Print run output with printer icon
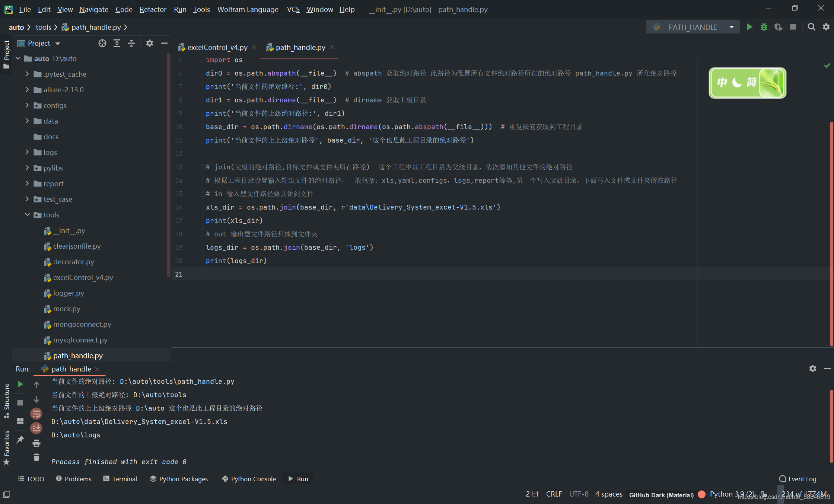Screen dimensions: 834x504 (x=36, y=443)
